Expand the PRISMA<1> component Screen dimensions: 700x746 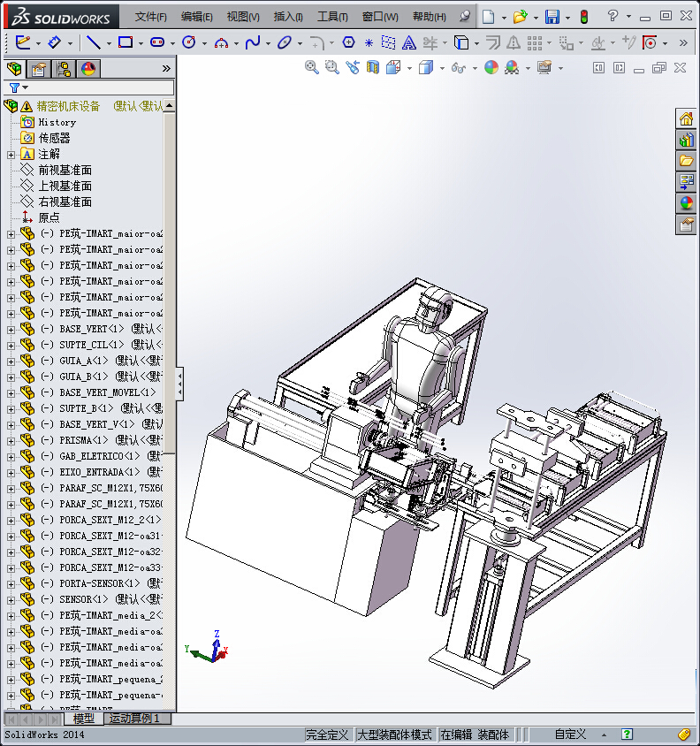pos(11,440)
